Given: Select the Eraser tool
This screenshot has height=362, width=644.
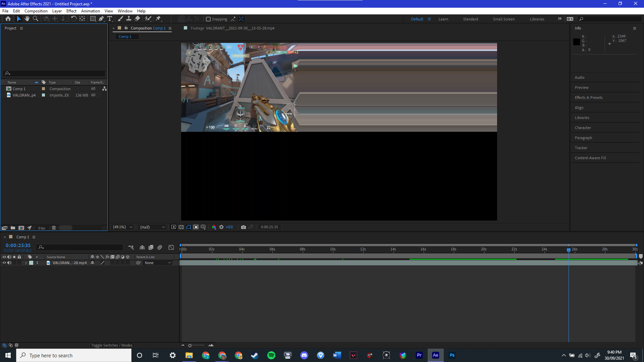Looking at the screenshot, I should coord(138,19).
